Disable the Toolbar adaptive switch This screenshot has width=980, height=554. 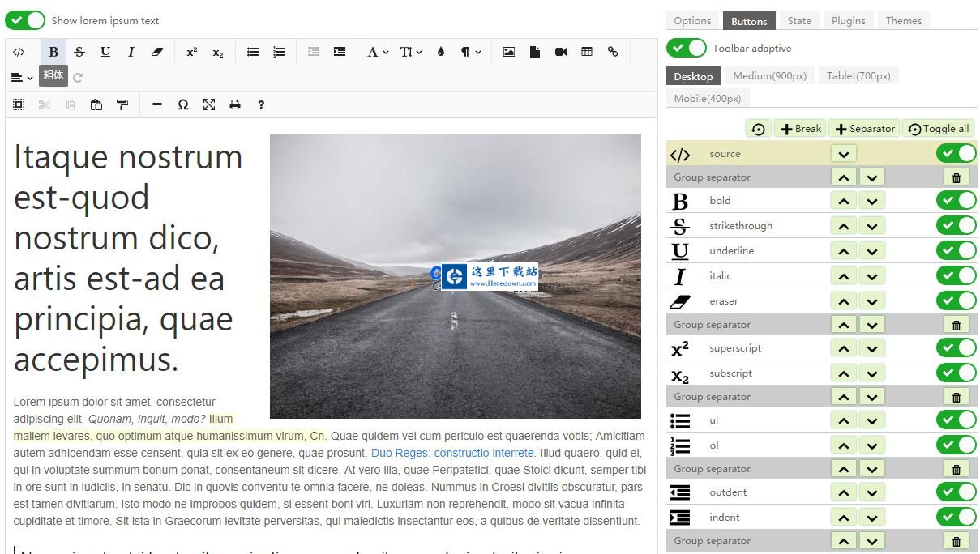(x=687, y=48)
